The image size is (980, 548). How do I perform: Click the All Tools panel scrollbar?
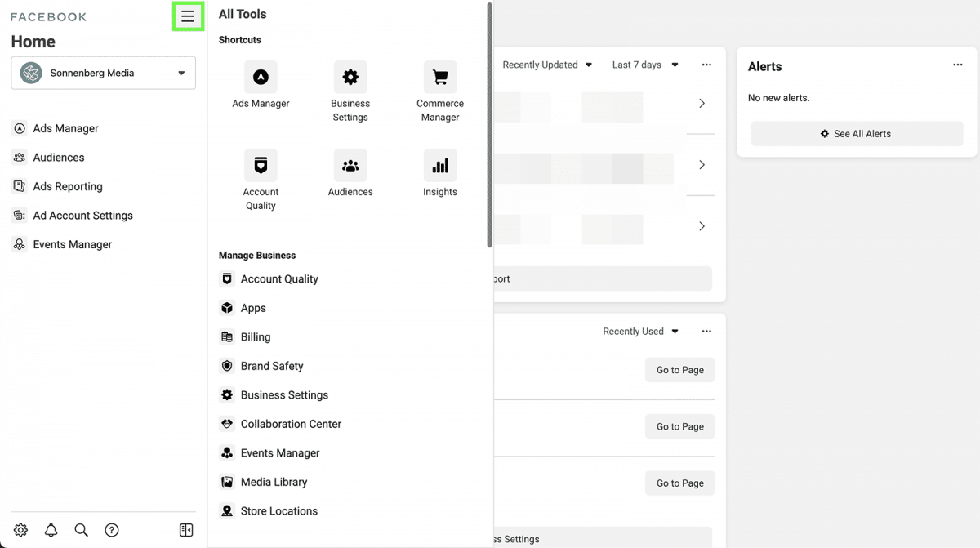pos(490,125)
